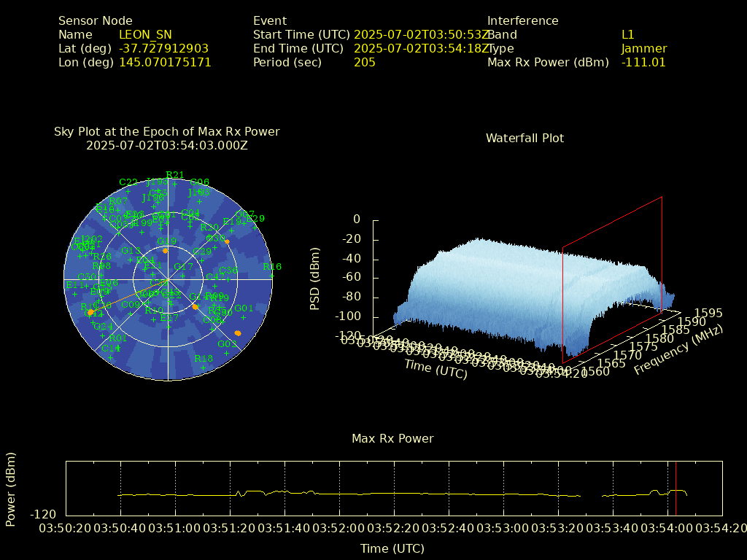747x560 pixels.
Task: Click the red max power epoch line
Action: click(x=676, y=489)
